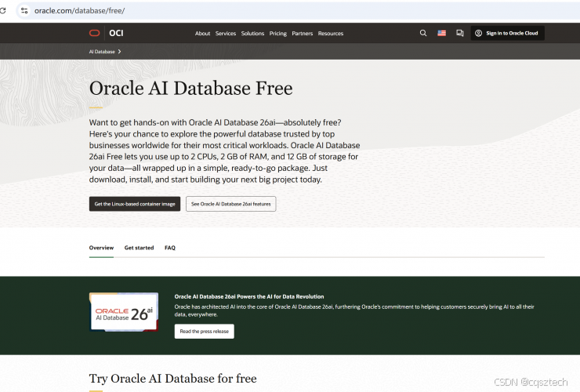Click the red Oracle logo icon
Image resolution: width=580 pixels, height=392 pixels.
coord(95,33)
